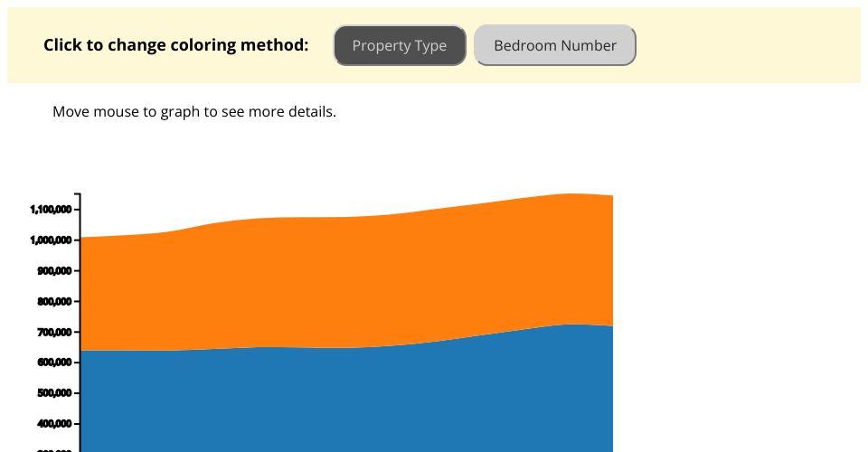
Task: Click the 'Click to change coloring method' heading
Action: [x=175, y=45]
